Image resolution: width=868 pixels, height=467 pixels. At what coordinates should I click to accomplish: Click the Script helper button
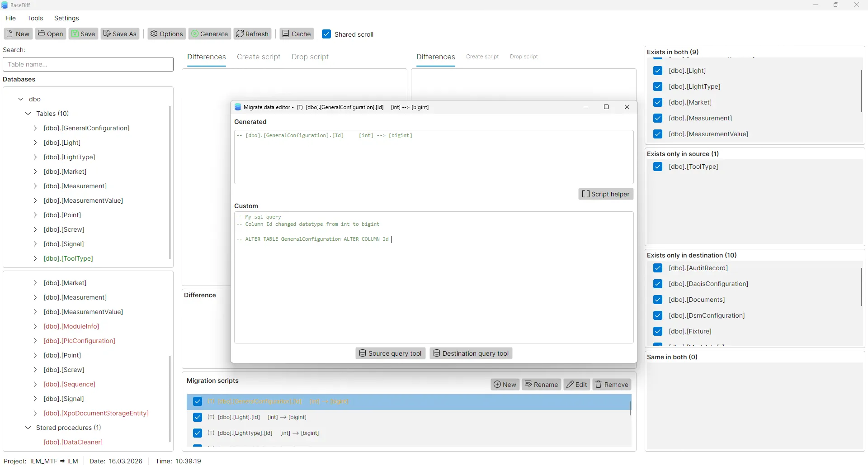tap(606, 194)
